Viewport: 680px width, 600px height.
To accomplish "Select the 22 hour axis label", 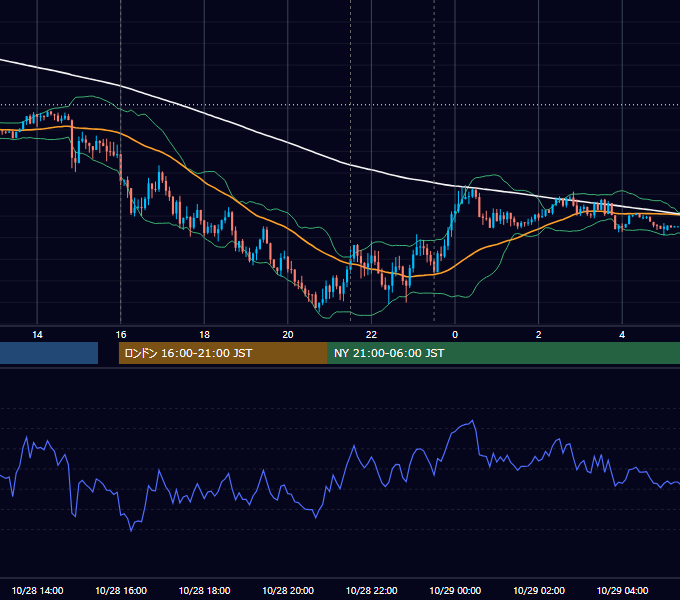I will [x=371, y=335].
